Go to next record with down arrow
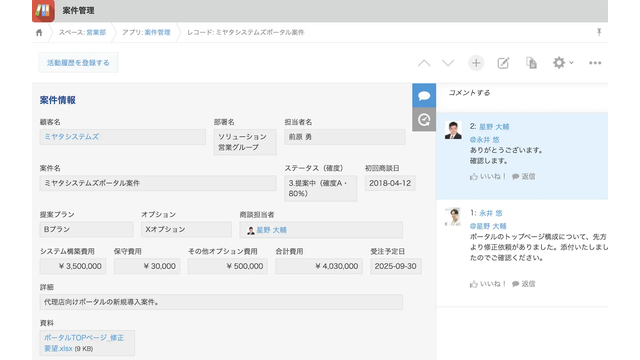Image resolution: width=640 pixels, height=360 pixels. [448, 63]
